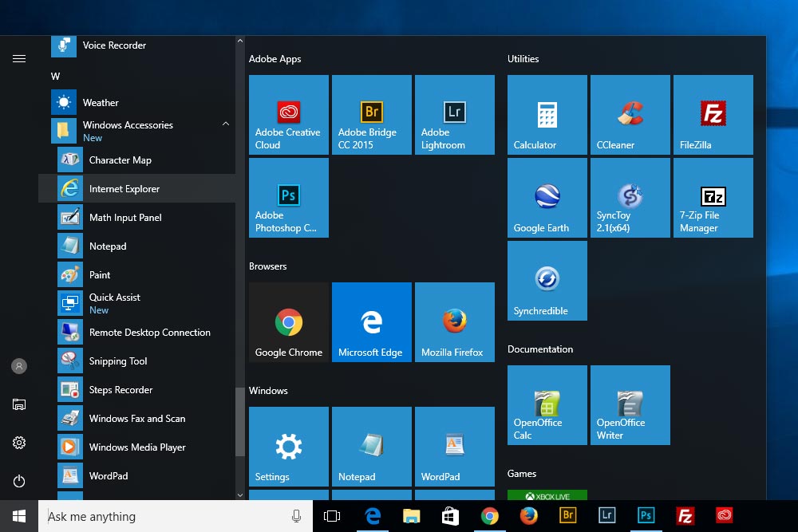Launch the Adobe Photoshop tile
Image resolution: width=798 pixels, height=532 pixels.
click(x=288, y=197)
